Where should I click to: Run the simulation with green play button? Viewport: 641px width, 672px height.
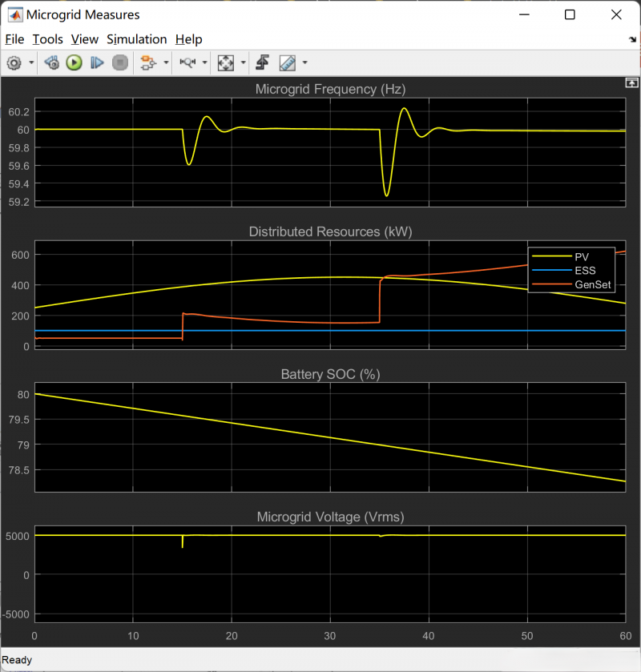(x=75, y=63)
